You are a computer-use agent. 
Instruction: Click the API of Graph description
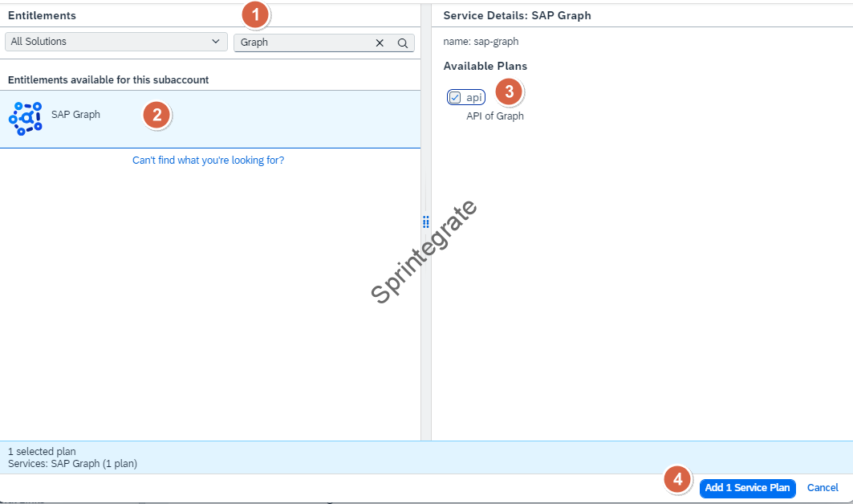point(494,116)
